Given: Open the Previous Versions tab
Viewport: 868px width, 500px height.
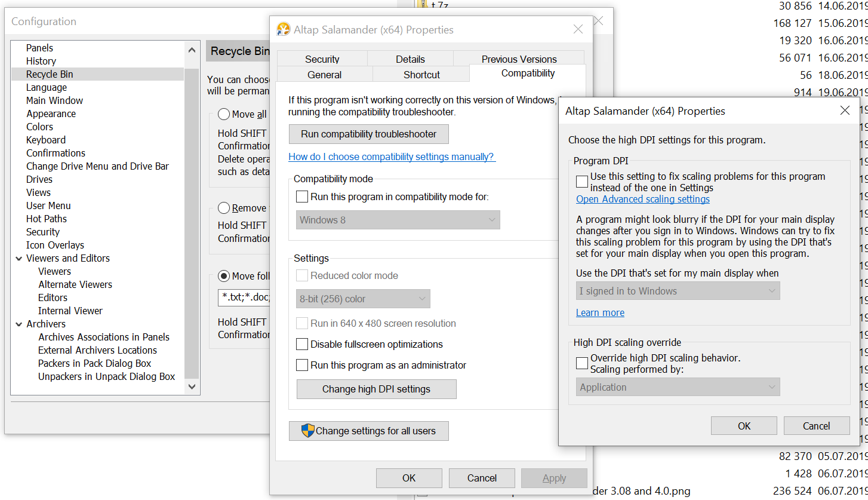Looking at the screenshot, I should point(519,59).
